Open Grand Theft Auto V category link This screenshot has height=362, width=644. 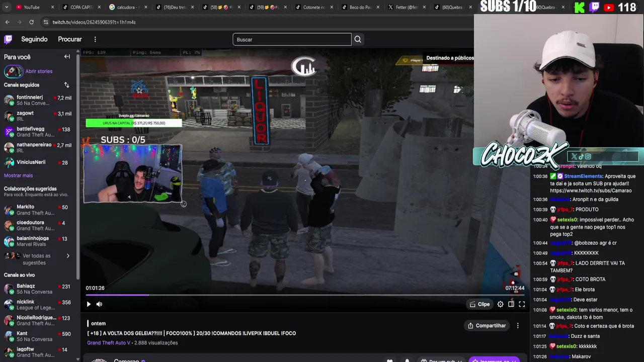(109, 343)
